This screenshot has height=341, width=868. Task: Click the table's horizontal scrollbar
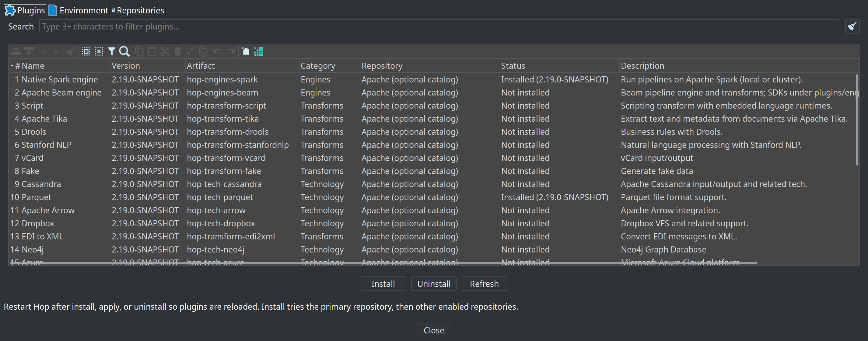(383, 263)
